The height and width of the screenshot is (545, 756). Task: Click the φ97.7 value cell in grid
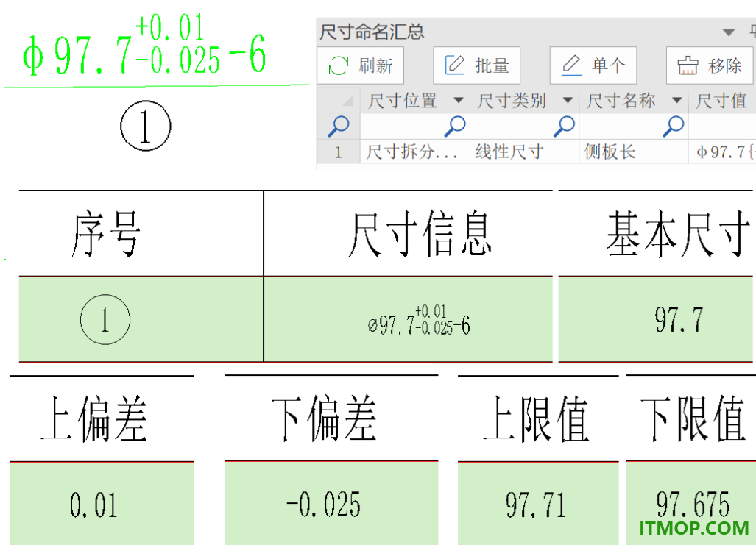pos(722,152)
